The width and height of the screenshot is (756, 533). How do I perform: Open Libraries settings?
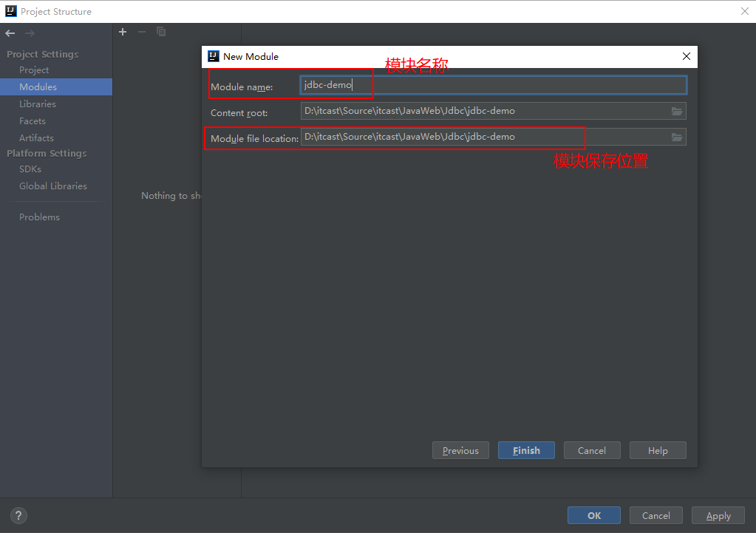click(38, 104)
